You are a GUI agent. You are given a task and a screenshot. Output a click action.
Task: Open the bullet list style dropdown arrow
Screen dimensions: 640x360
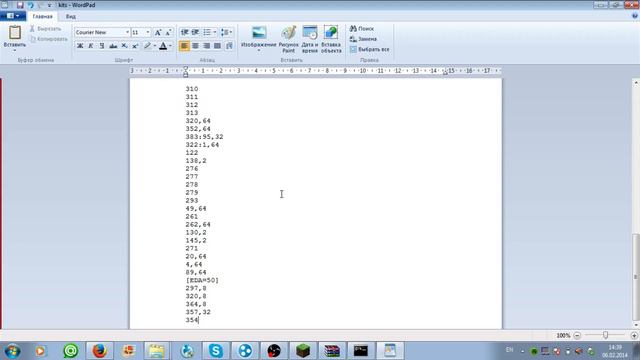[x=215, y=32]
